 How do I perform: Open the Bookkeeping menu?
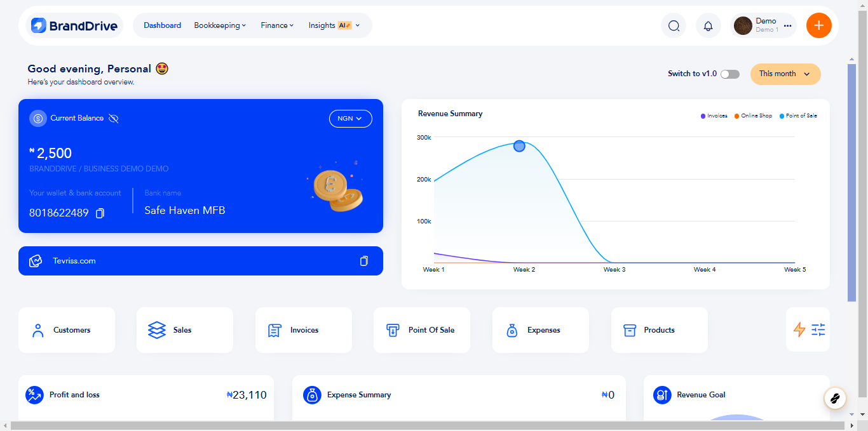pos(220,25)
